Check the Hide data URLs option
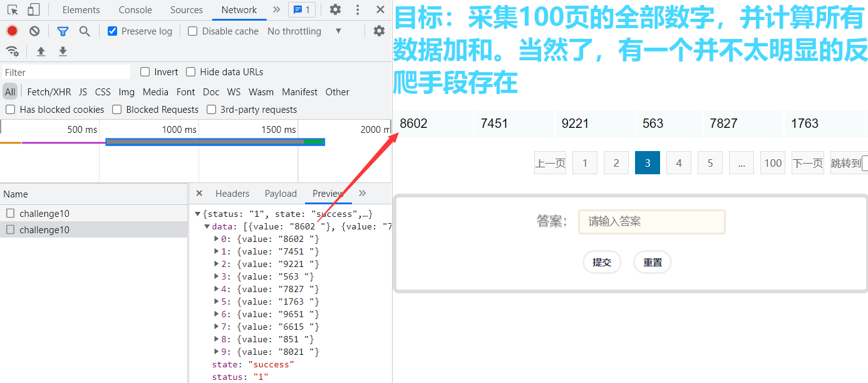Viewport: 868px width, 383px height. tap(191, 72)
